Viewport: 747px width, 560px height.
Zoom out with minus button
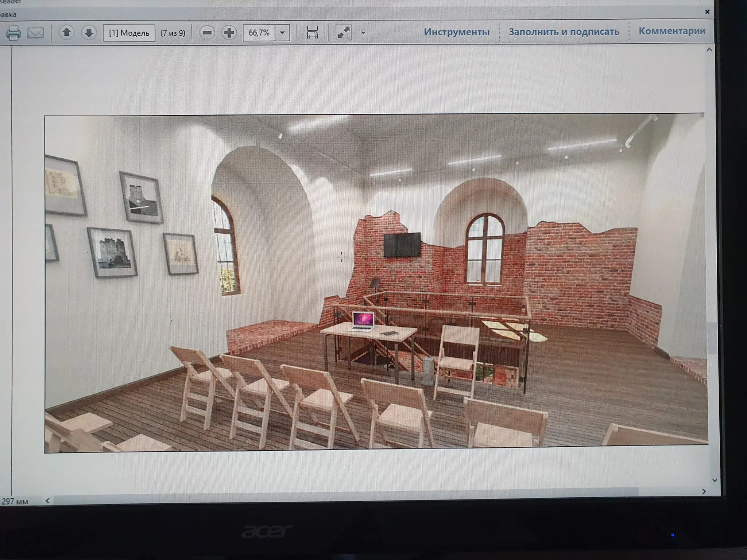coord(207,33)
